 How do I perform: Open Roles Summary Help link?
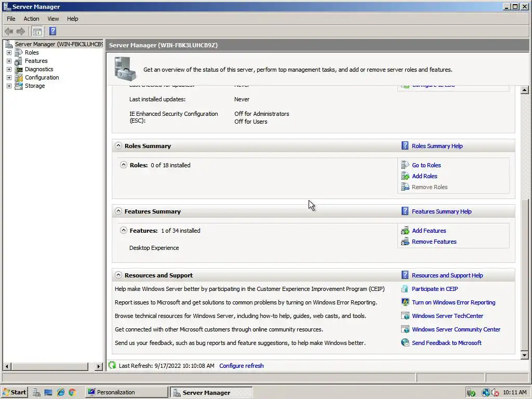tap(437, 146)
